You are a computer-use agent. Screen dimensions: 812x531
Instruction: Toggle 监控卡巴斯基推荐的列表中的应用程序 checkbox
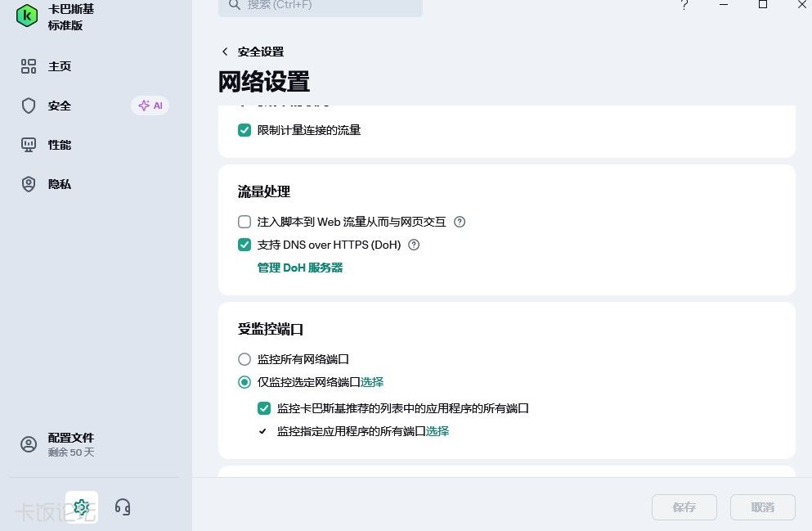[264, 408]
